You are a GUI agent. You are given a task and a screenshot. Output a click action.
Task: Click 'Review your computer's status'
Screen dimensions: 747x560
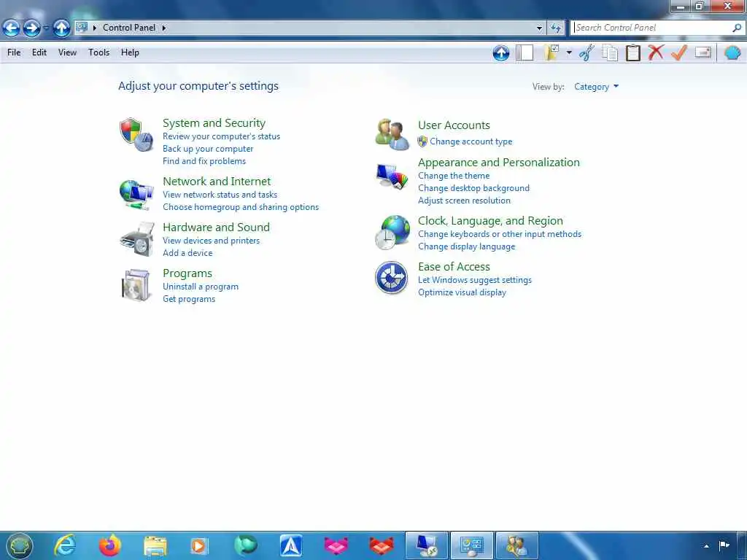221,136
